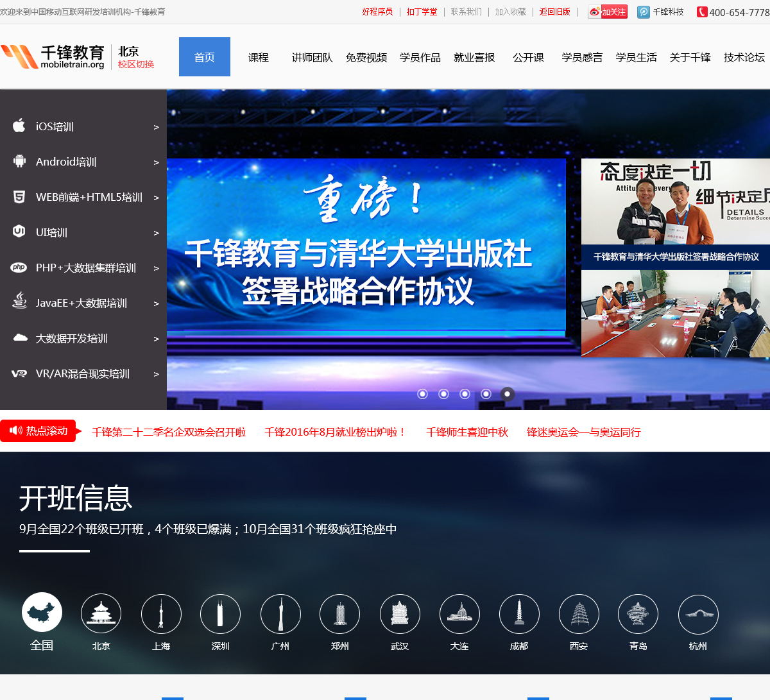Expand 大数据开发培训 submenu arrow
The width and height of the screenshot is (770, 700).
point(156,339)
